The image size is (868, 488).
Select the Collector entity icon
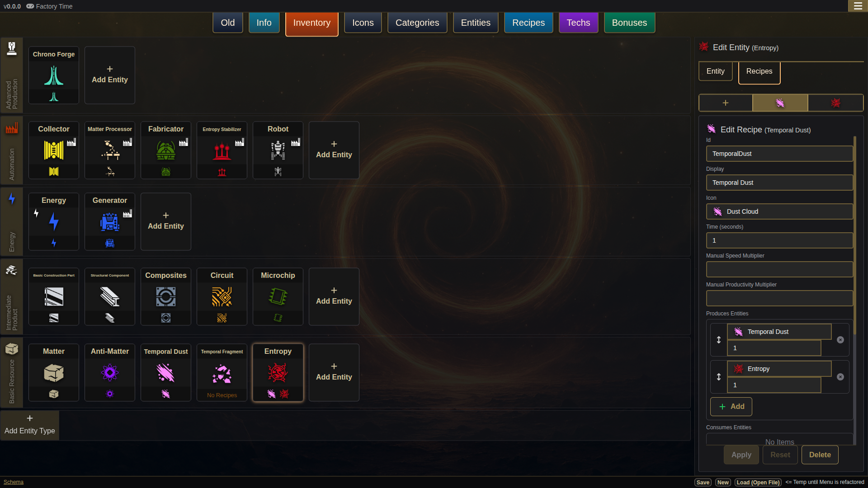click(x=54, y=150)
